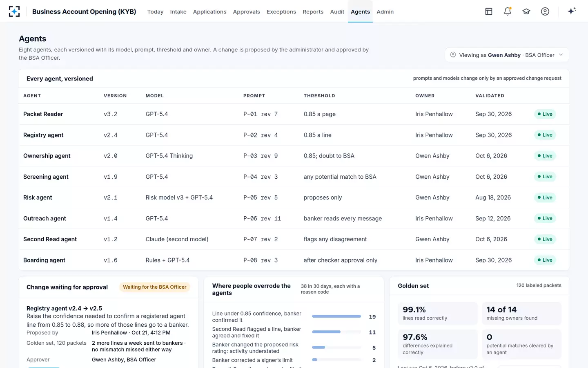Open the layout panel icon

pyautogui.click(x=489, y=11)
